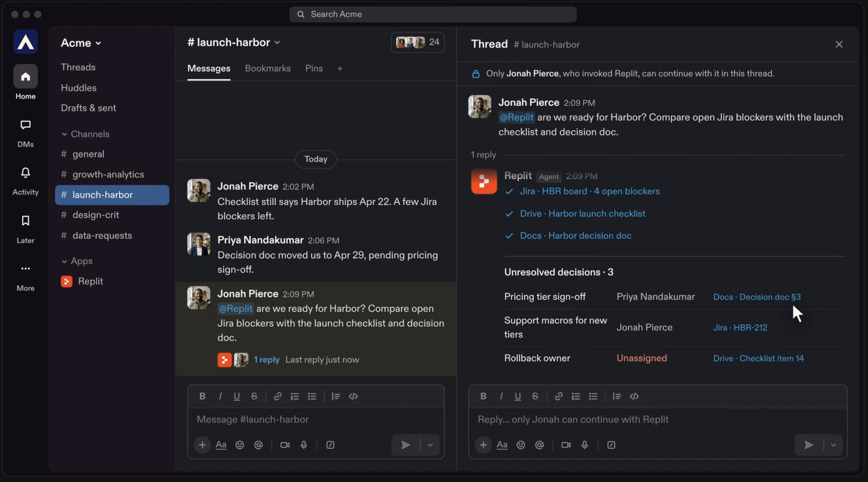Switch to the Bookmarks tab
The height and width of the screenshot is (482, 868).
point(268,68)
